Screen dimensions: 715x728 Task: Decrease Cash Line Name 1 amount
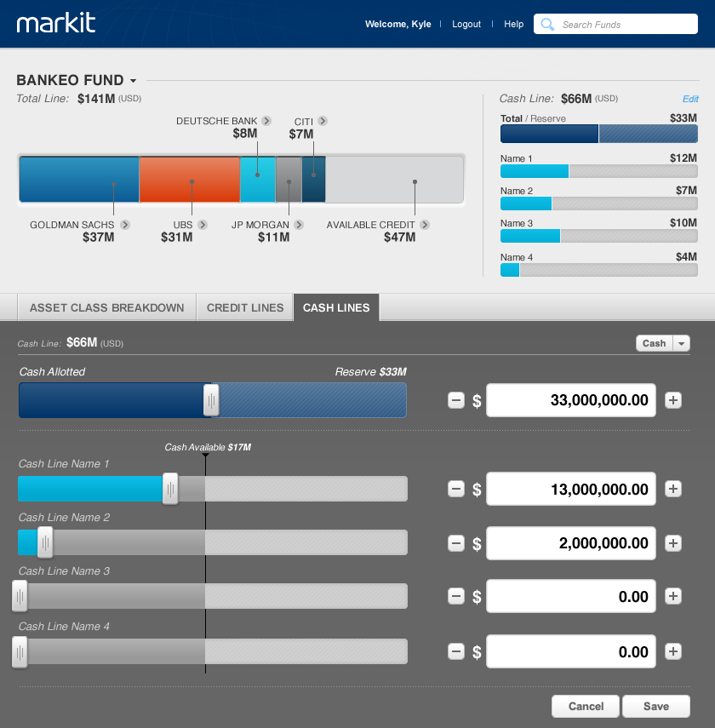point(456,489)
